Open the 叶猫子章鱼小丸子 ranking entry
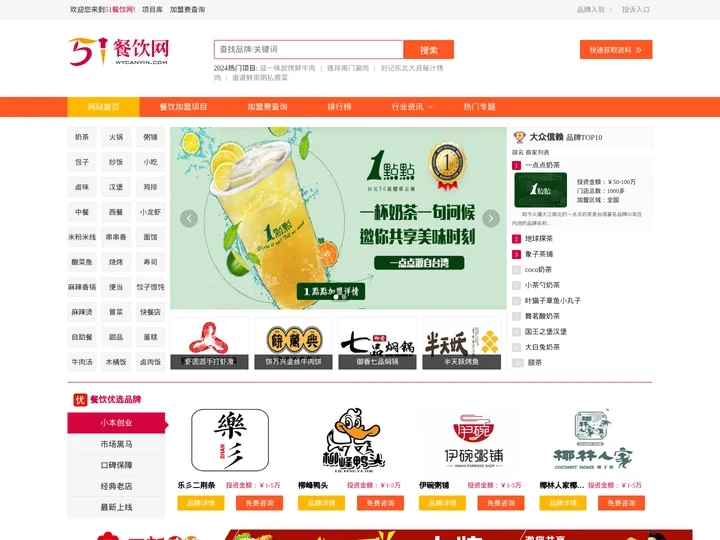Screen dimensions: 720x540 point(553,301)
